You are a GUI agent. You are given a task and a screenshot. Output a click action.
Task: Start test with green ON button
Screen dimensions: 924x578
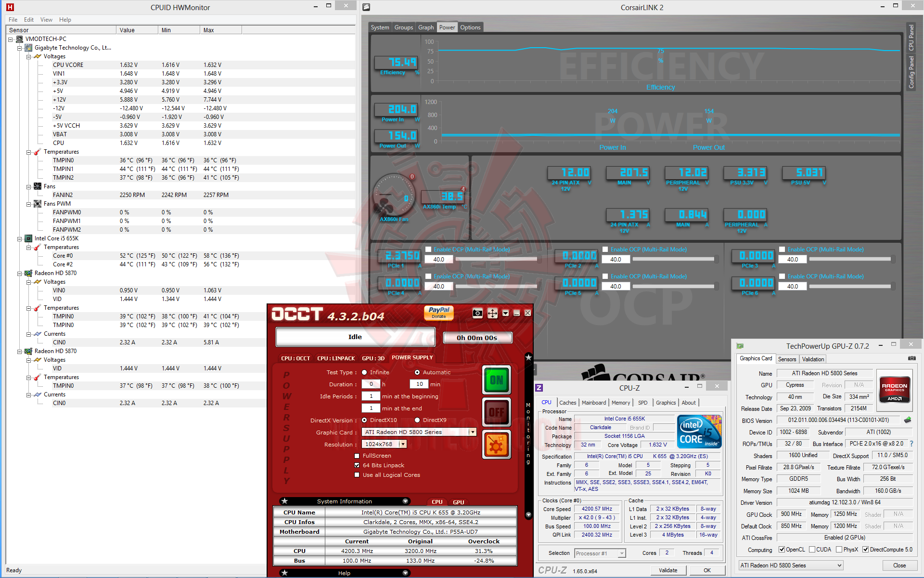tap(496, 380)
